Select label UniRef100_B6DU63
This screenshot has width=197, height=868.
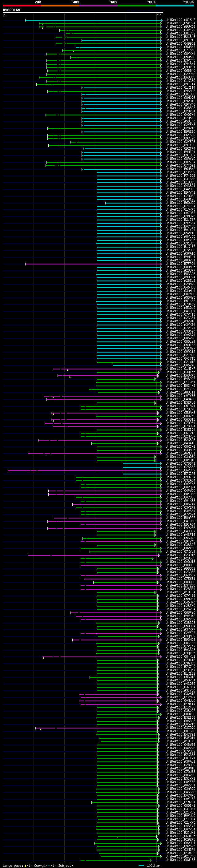[180, 78]
